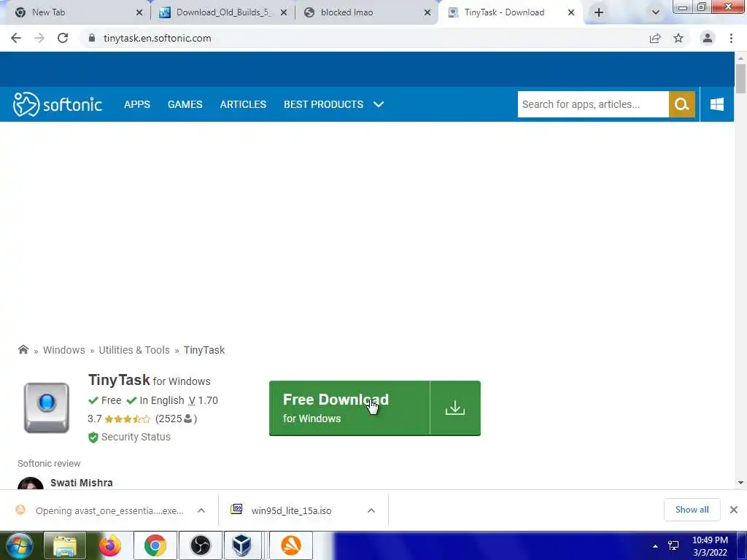Expand avast_one_essential download options arrow

click(x=201, y=510)
